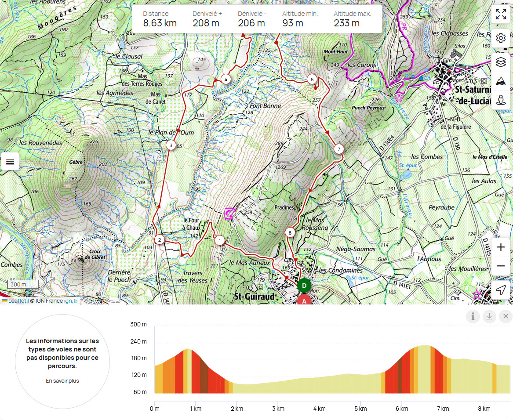513x420 pixels.
Task: Toggle the terrain relief view icon
Action: click(501, 81)
